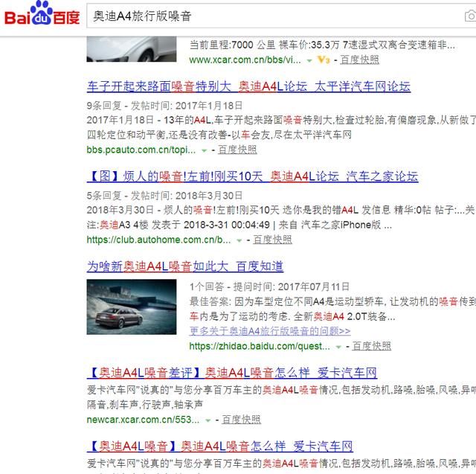Open 百度快照 for newcar.xcar.com.cn result

(x=241, y=420)
